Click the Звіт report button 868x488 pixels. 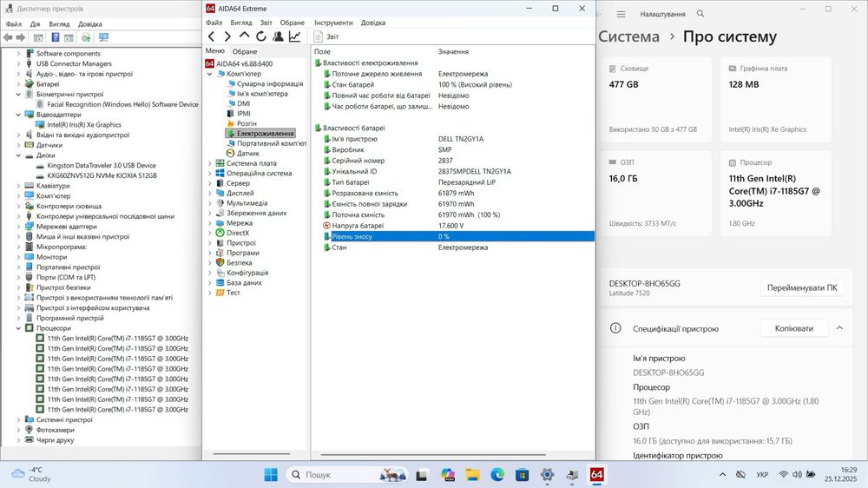point(326,36)
